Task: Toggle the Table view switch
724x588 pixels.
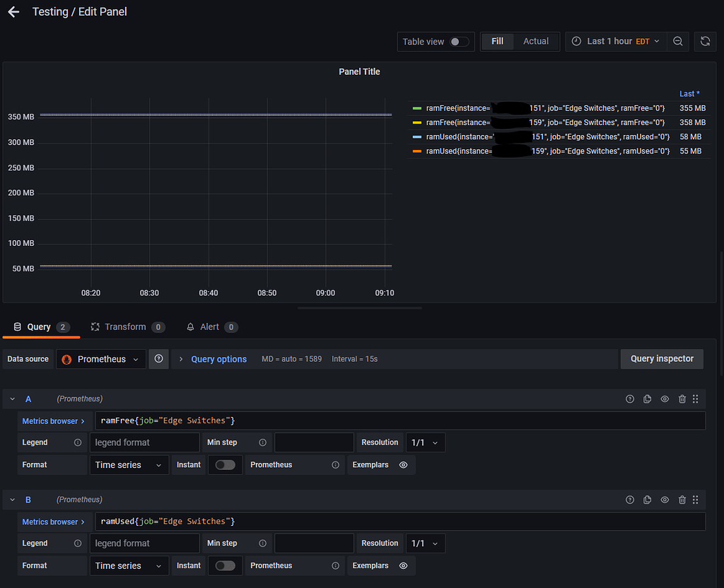Action: (x=459, y=42)
